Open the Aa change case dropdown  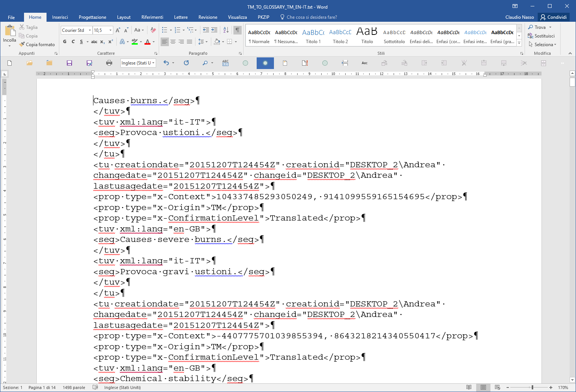[139, 30]
